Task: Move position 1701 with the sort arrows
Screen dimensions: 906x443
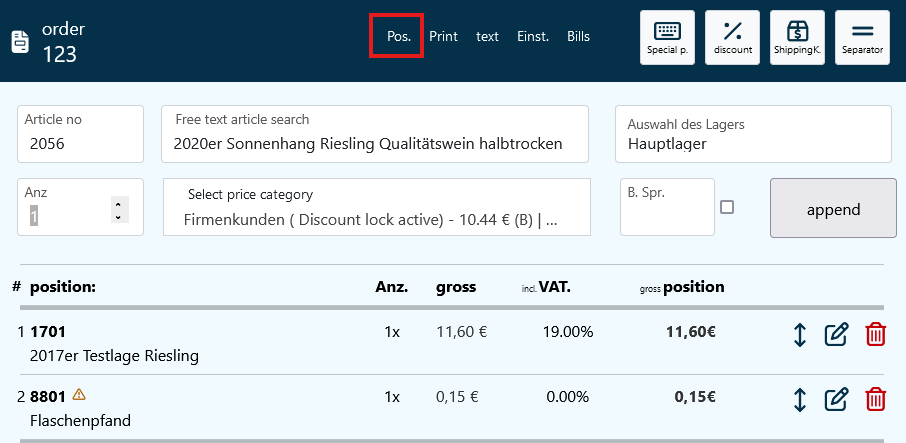Action: click(x=799, y=335)
